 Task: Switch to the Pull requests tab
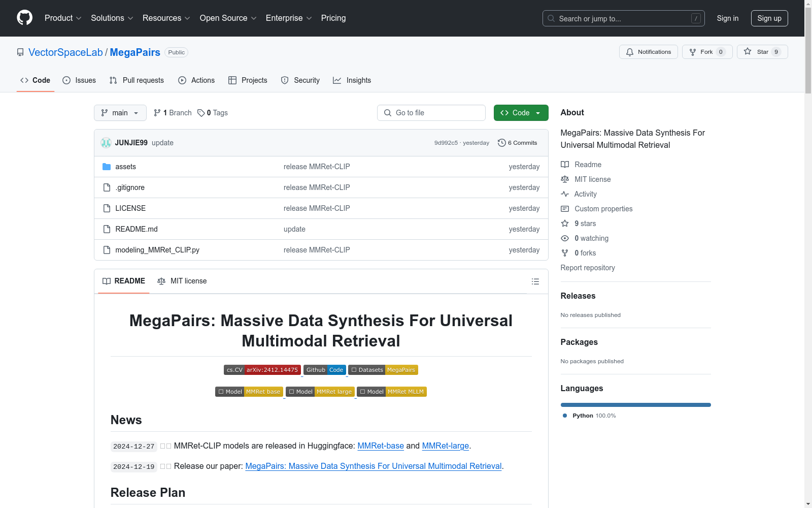coord(137,80)
